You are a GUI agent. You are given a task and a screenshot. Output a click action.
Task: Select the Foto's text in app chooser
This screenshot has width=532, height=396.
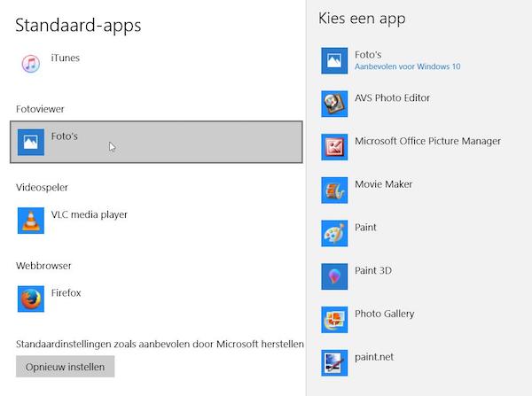tap(368, 55)
